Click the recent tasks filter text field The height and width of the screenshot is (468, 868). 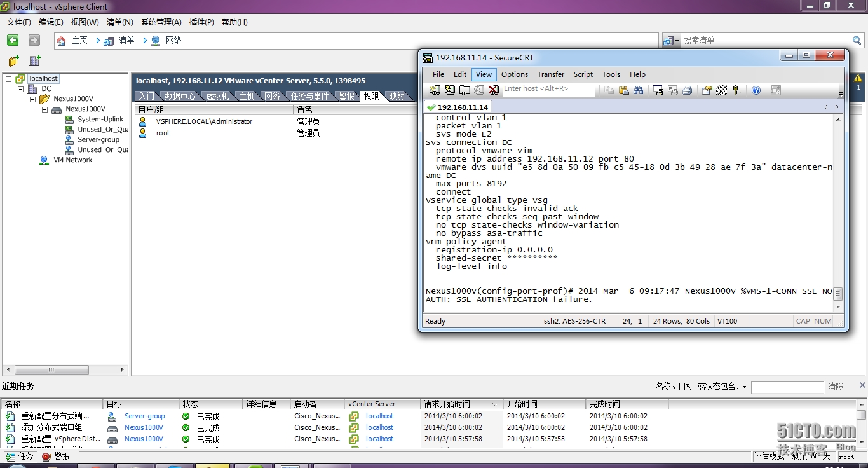click(x=787, y=387)
